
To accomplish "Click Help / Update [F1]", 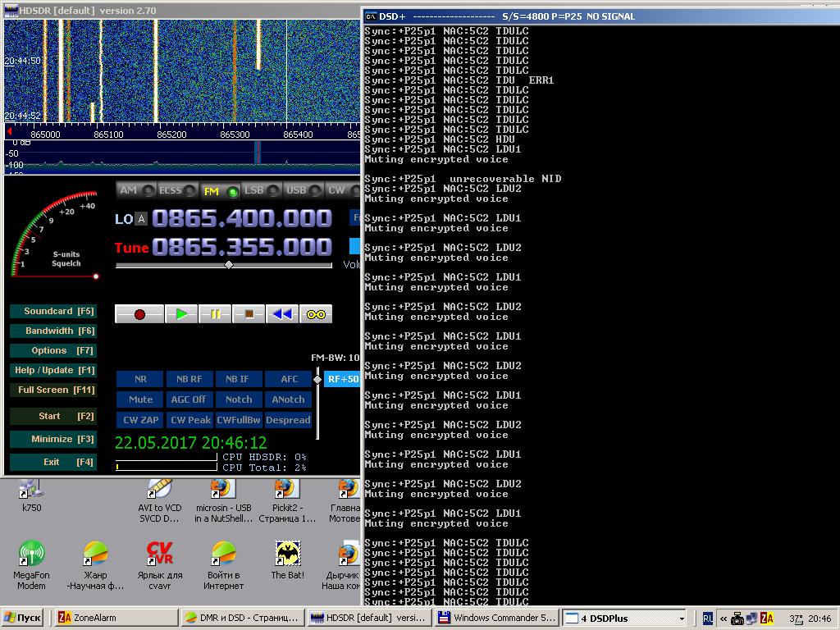I will (x=53, y=370).
